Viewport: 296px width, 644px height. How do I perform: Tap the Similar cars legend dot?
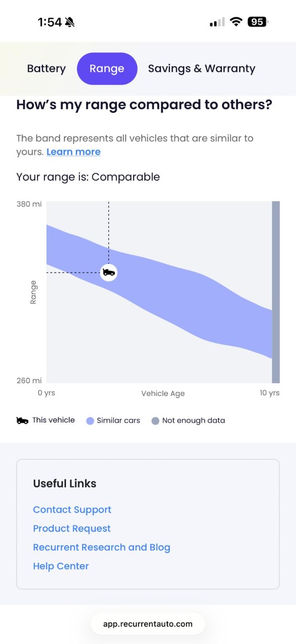[x=90, y=421]
